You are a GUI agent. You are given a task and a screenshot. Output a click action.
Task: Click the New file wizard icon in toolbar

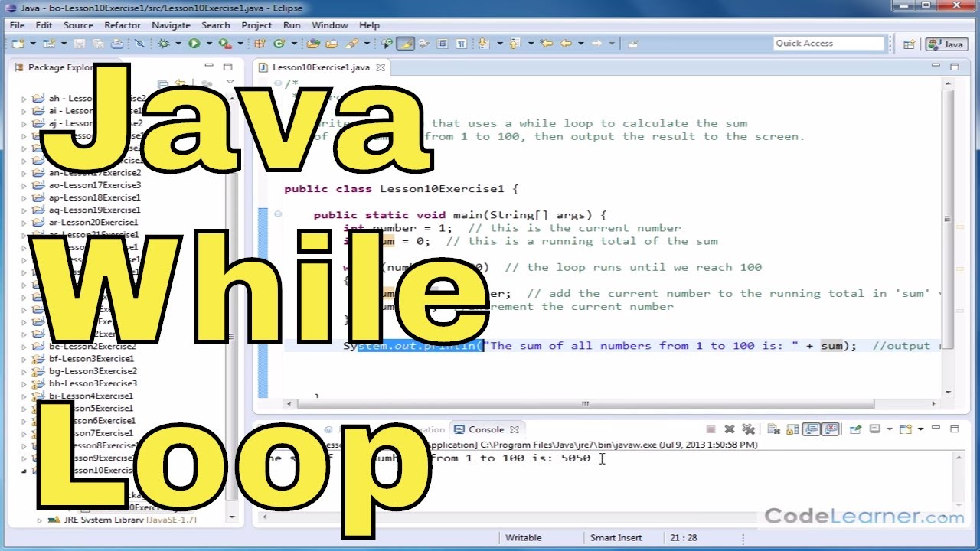click(x=18, y=44)
